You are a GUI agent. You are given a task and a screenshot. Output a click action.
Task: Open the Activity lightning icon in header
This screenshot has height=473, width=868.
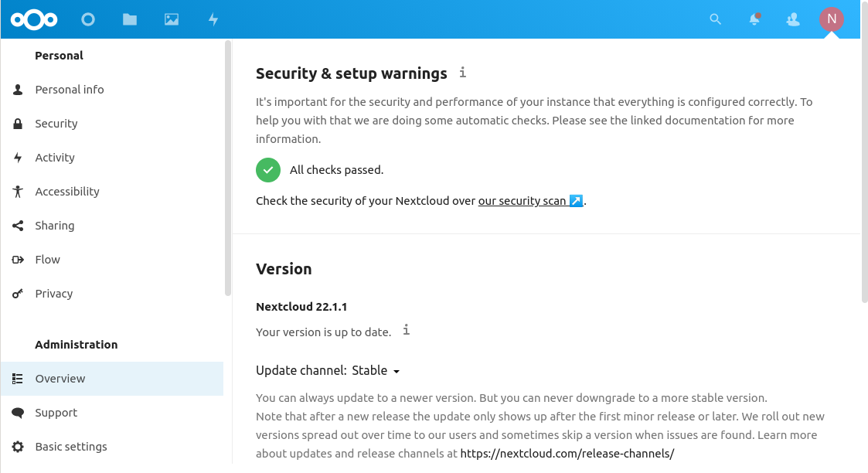(213, 20)
